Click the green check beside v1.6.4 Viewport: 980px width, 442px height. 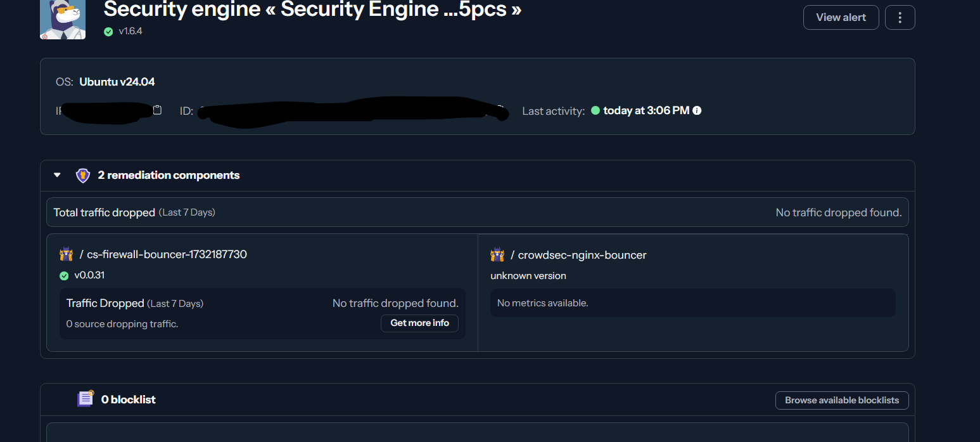point(108,32)
